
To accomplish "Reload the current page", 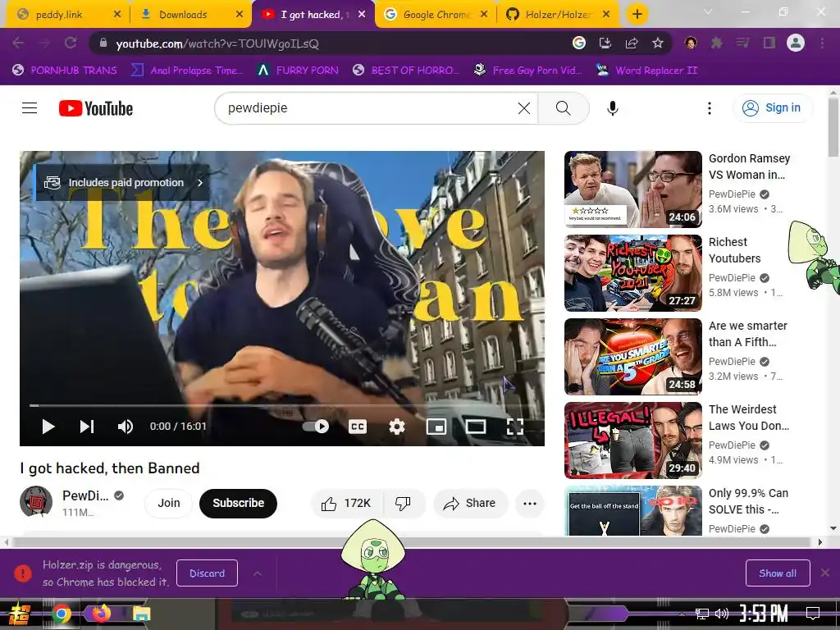I will pos(71,43).
